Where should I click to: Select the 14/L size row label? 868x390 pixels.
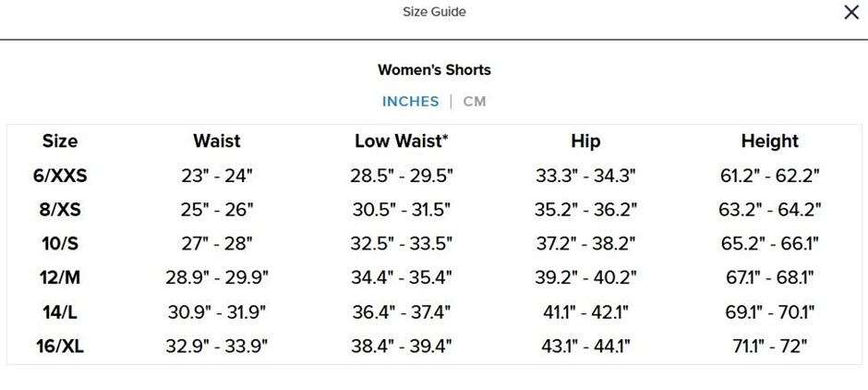pyautogui.click(x=60, y=312)
